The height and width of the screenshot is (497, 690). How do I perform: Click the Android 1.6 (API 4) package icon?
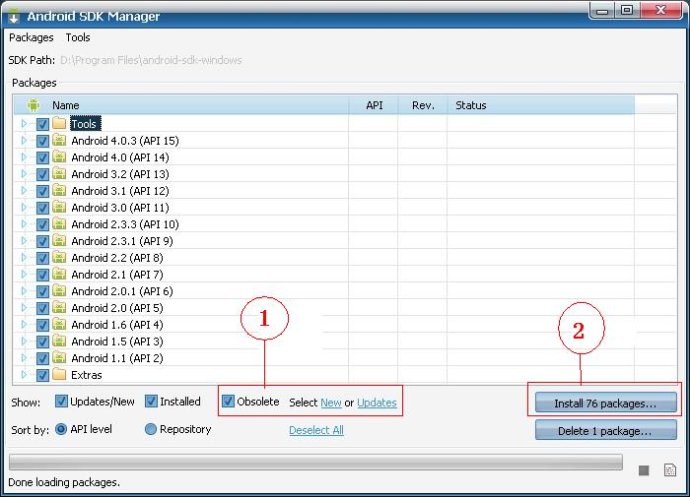click(59, 324)
